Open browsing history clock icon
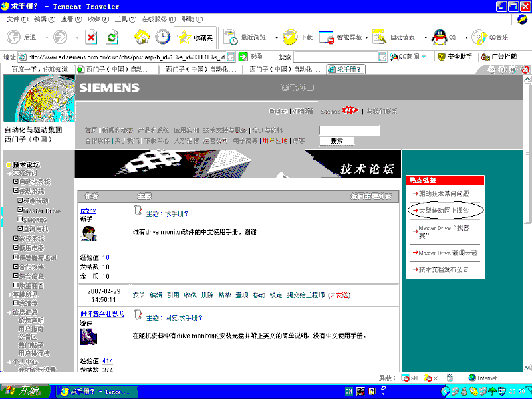 click(x=163, y=37)
